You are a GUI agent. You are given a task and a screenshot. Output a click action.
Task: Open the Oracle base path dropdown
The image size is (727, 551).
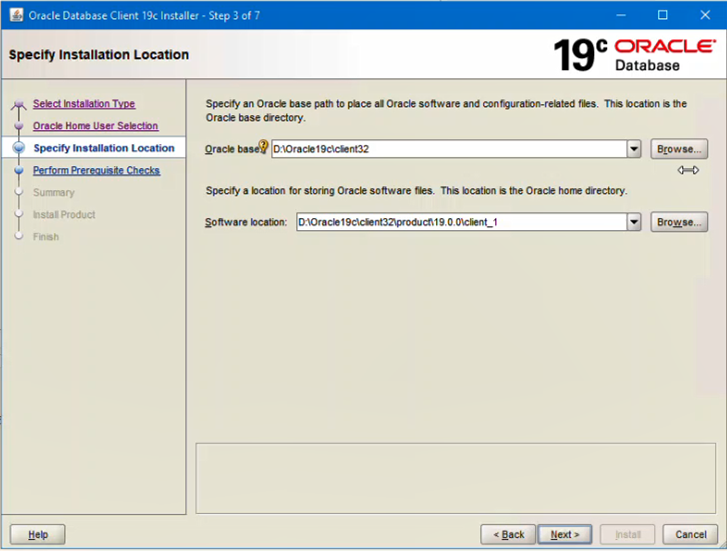(634, 149)
